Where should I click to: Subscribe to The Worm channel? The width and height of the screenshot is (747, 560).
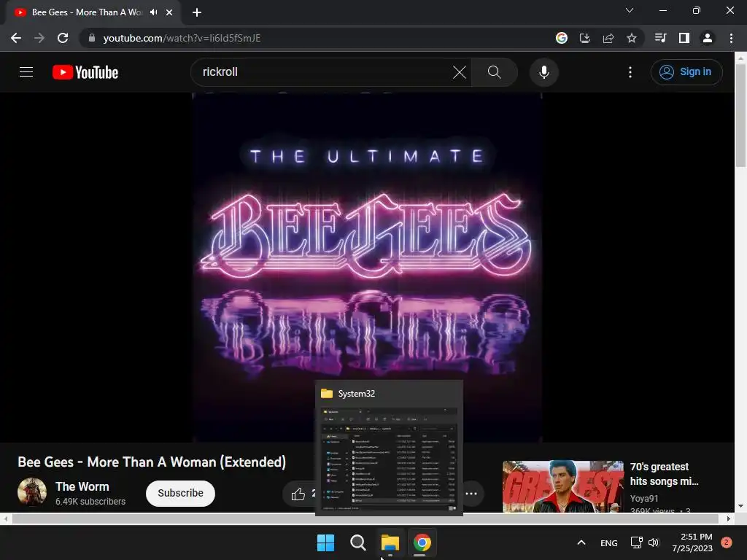tap(181, 494)
